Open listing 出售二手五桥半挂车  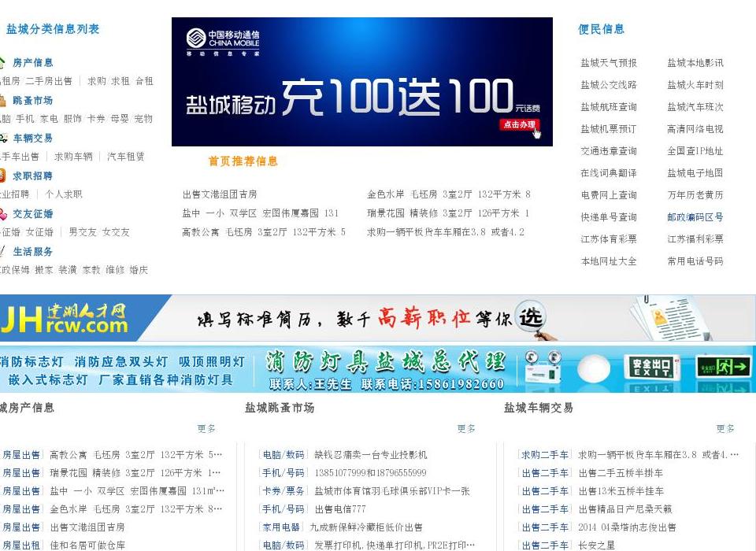[621, 473]
